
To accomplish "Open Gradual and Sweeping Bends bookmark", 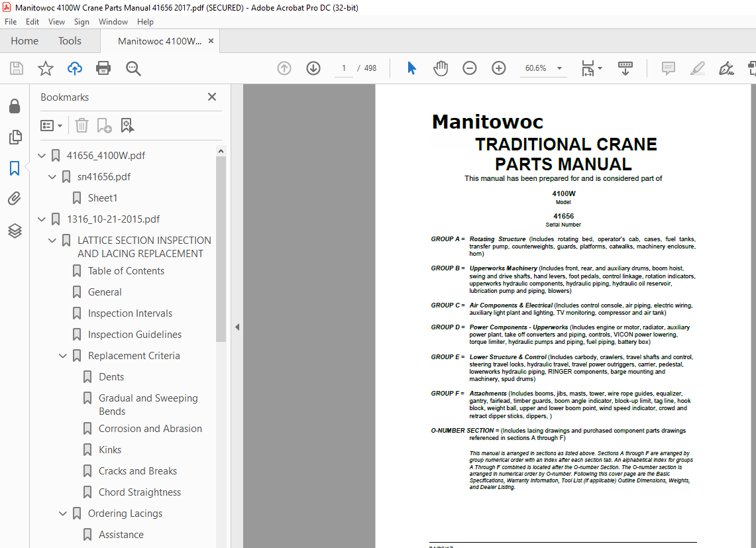I will (148, 404).
